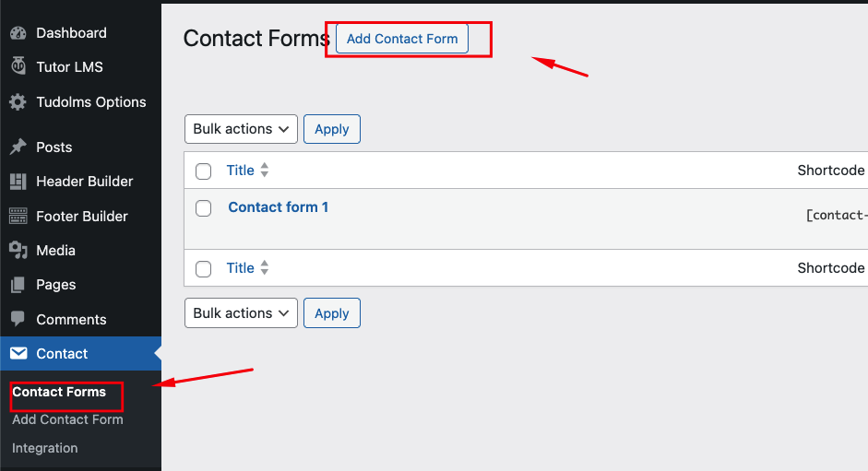Click the Posts pushpin icon
This screenshot has height=471, width=868.
(x=18, y=147)
